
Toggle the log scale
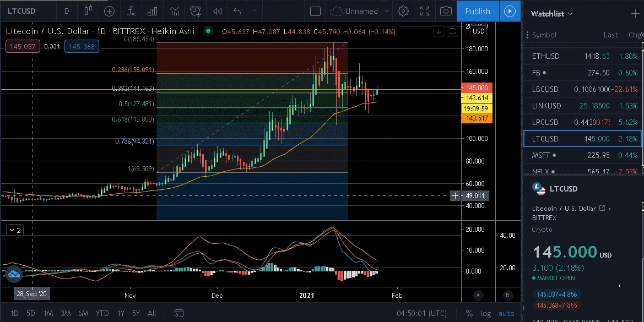click(486, 313)
